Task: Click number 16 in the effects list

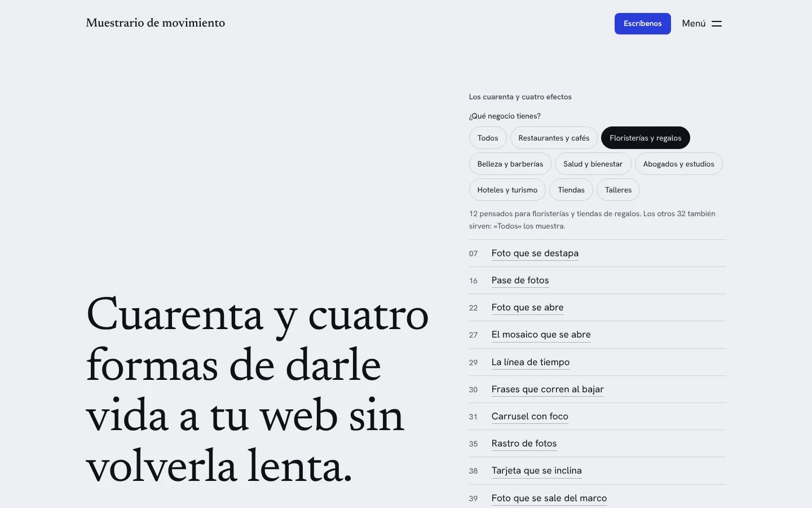Action: click(x=473, y=281)
